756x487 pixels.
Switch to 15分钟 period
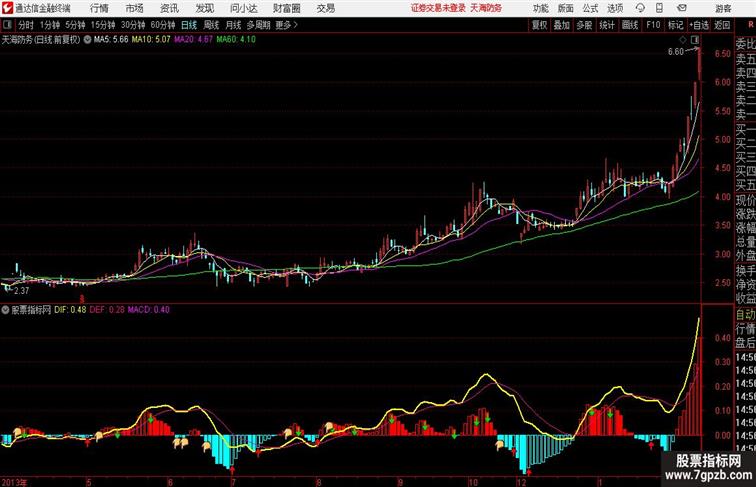point(103,25)
